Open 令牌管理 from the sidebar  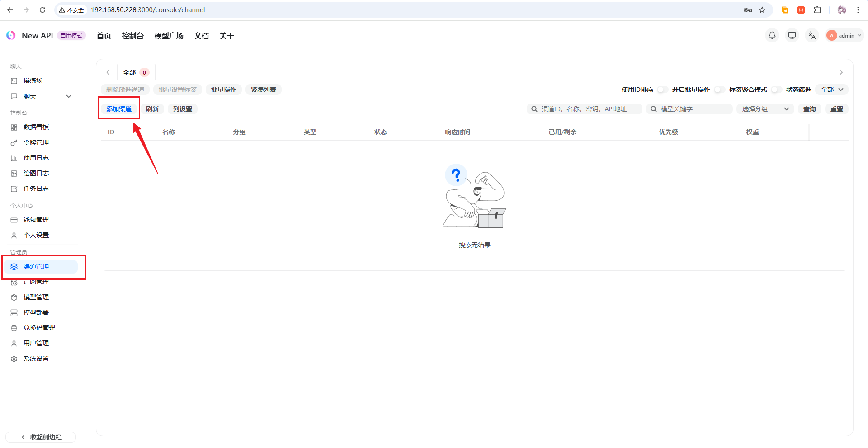tap(37, 142)
